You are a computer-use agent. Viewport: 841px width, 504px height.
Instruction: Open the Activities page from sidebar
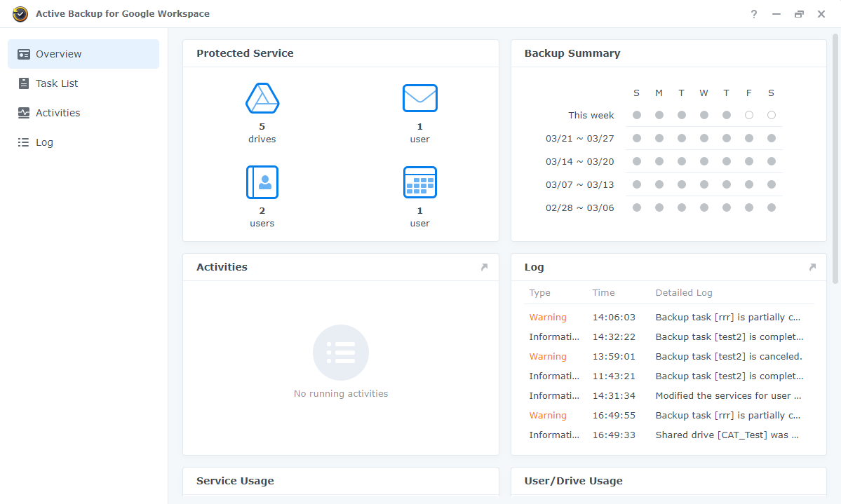coord(56,112)
